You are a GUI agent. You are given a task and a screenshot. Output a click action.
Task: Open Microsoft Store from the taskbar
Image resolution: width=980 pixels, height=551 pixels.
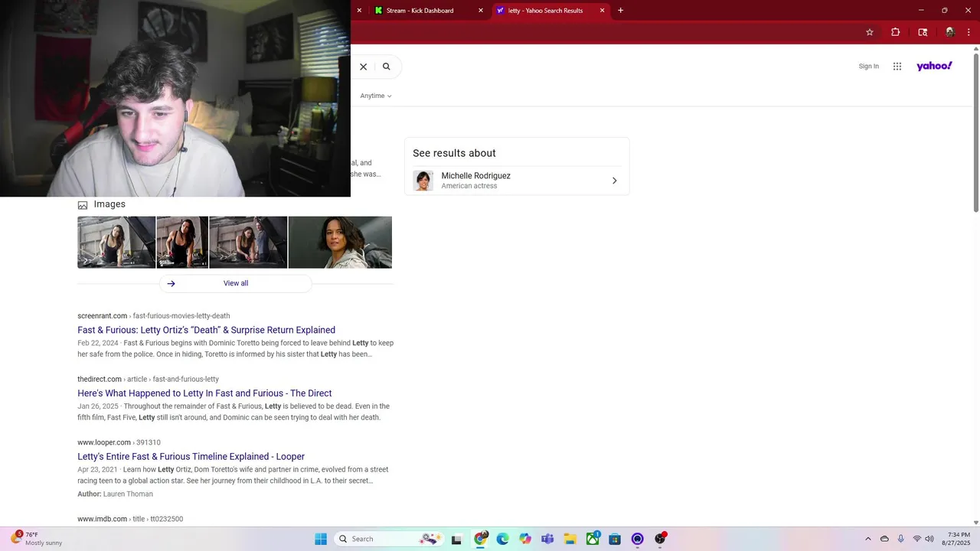615,539
